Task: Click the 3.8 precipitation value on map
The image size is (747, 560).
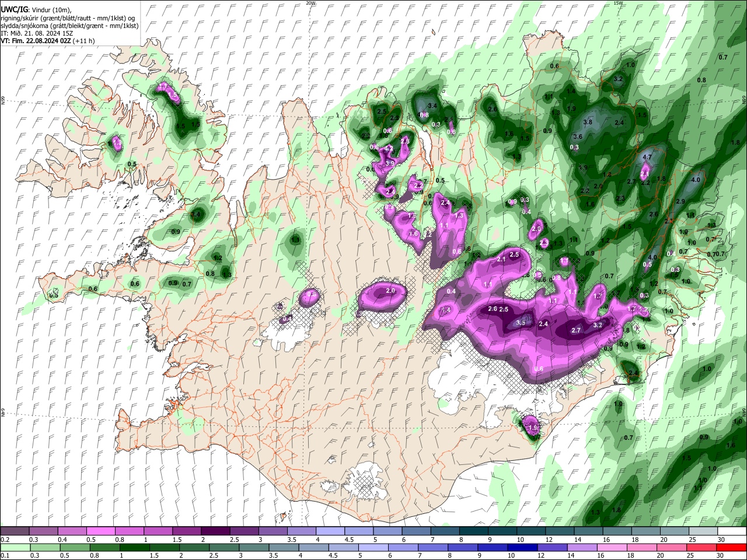Action: tap(588, 123)
